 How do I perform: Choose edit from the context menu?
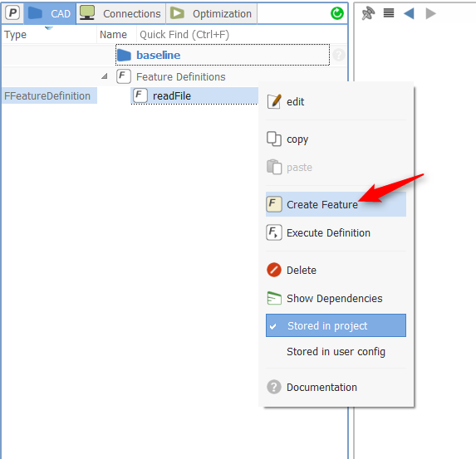[x=336, y=101]
